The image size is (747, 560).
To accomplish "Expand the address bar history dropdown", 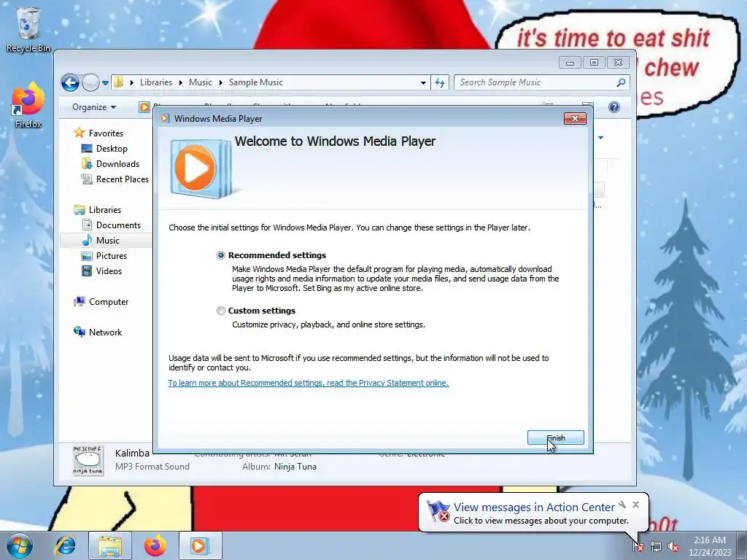I will point(423,83).
